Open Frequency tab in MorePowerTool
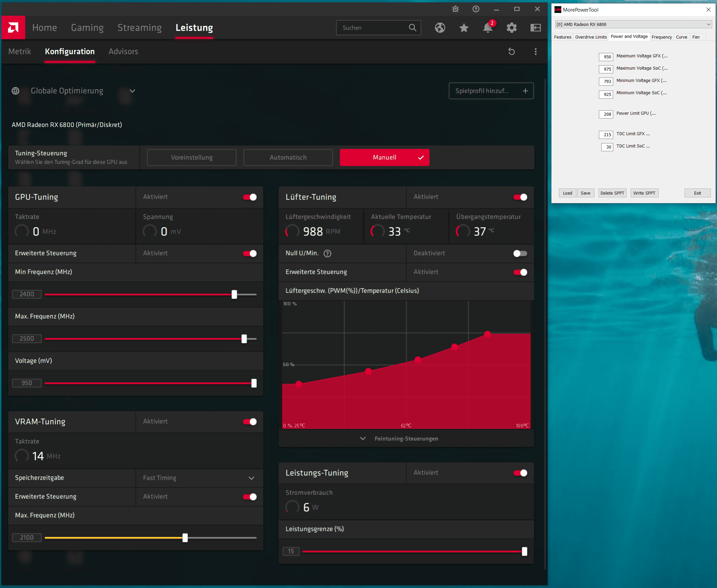This screenshot has width=717, height=588. tap(662, 37)
